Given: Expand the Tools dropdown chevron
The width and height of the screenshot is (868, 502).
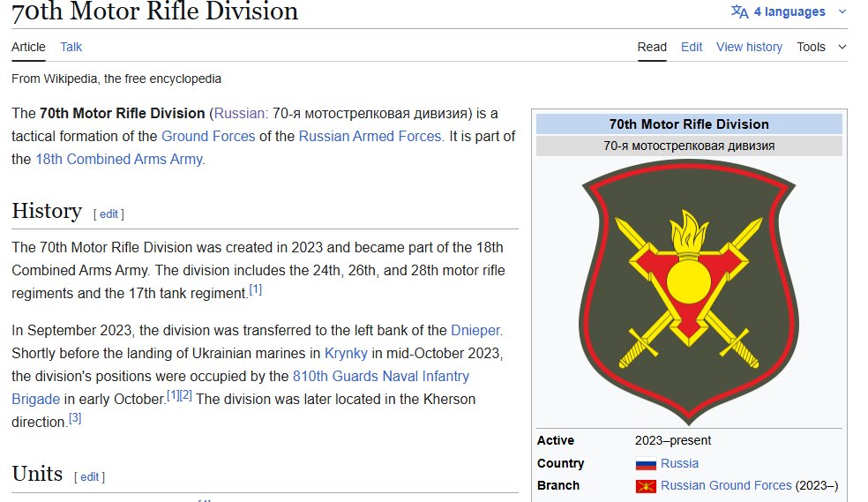Looking at the screenshot, I should tap(842, 47).
